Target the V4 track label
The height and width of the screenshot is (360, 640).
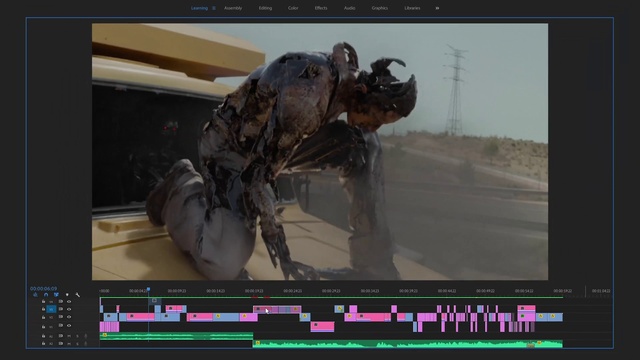click(x=51, y=302)
